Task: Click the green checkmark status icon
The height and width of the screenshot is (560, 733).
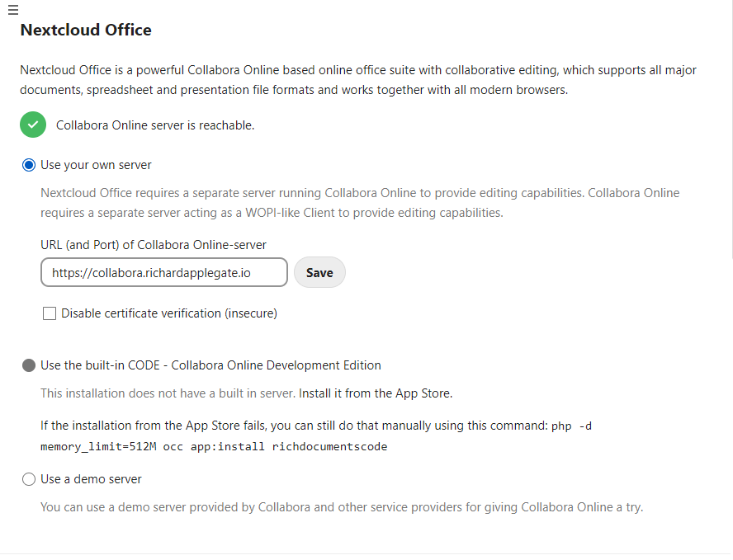Action: [33, 125]
